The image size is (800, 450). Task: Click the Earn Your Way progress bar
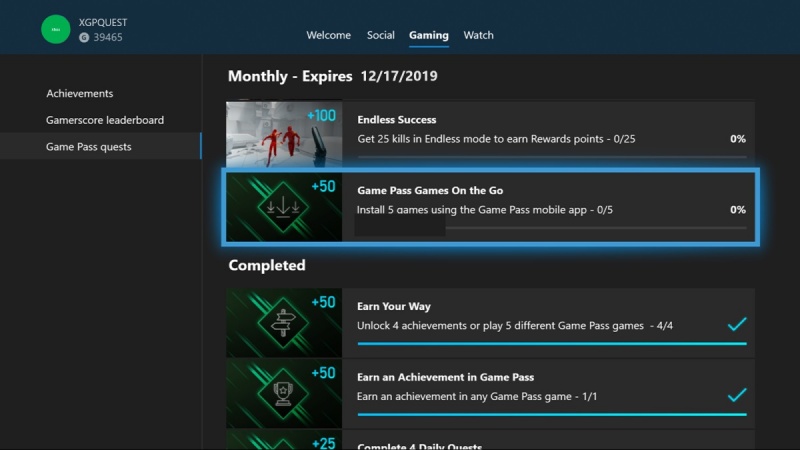(x=552, y=344)
